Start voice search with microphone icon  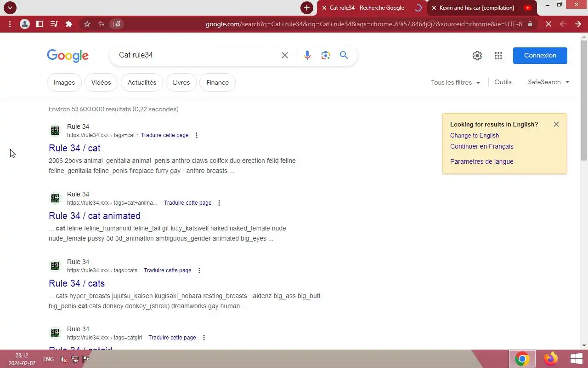point(307,55)
